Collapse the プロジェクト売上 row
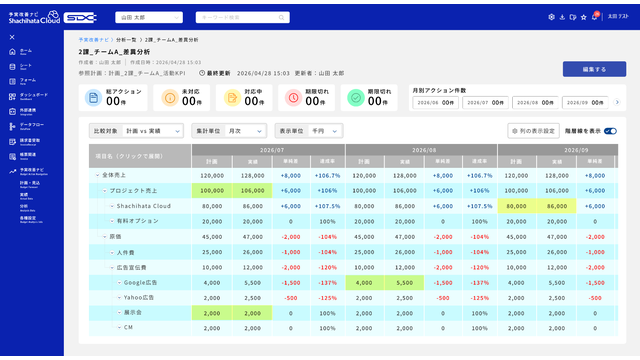Image resolution: width=640 pixels, height=360 pixels. pos(104,191)
